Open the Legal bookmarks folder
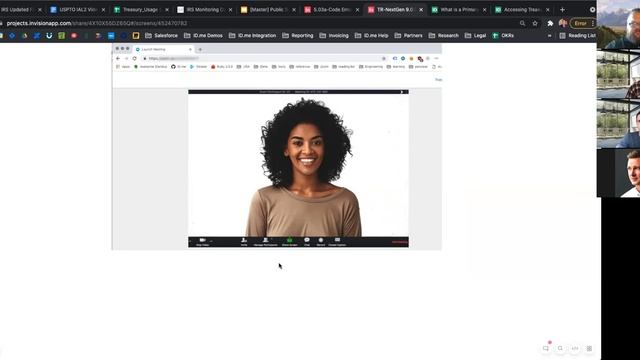This screenshot has height=360, width=640. [476, 36]
